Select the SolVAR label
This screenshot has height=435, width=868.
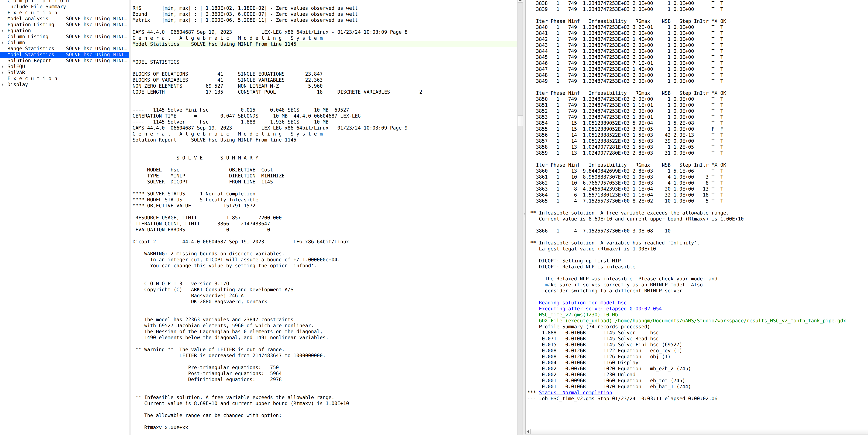16,73
